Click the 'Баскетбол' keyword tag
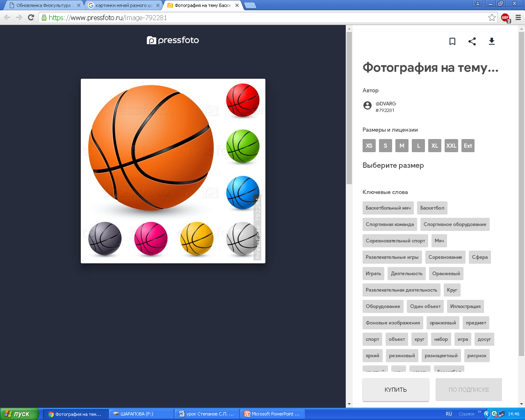Viewport: 525px width, 420px height. [x=432, y=208]
